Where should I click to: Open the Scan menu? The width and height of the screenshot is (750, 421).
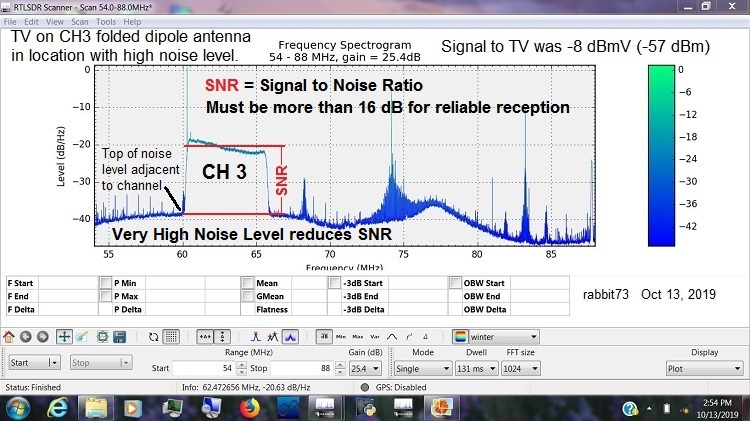click(80, 21)
